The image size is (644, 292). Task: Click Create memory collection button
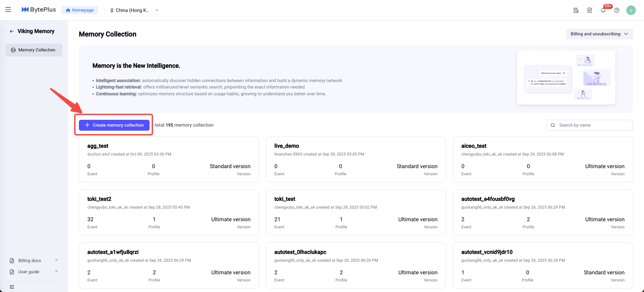click(114, 125)
